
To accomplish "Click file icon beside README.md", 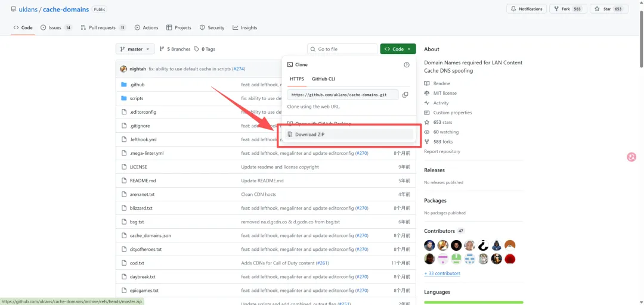I will click(x=123, y=180).
